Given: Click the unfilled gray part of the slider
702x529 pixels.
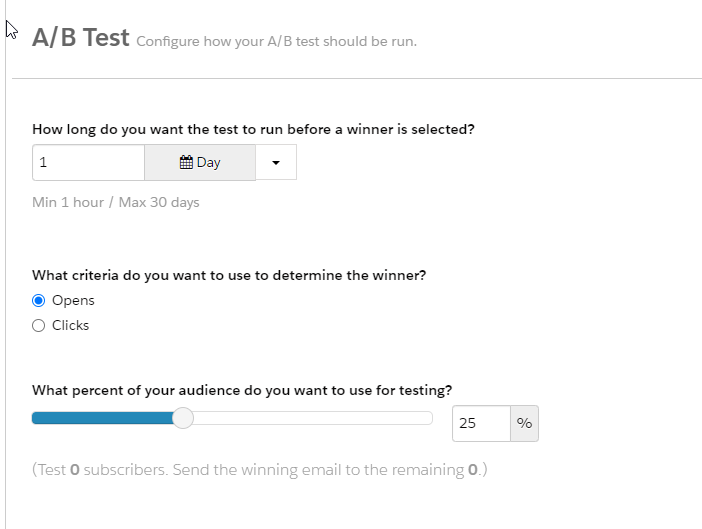Looking at the screenshot, I should click(310, 418).
